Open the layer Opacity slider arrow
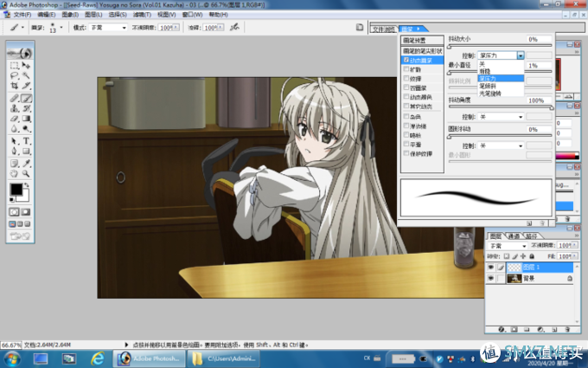The width and height of the screenshot is (588, 368). pyautogui.click(x=575, y=245)
